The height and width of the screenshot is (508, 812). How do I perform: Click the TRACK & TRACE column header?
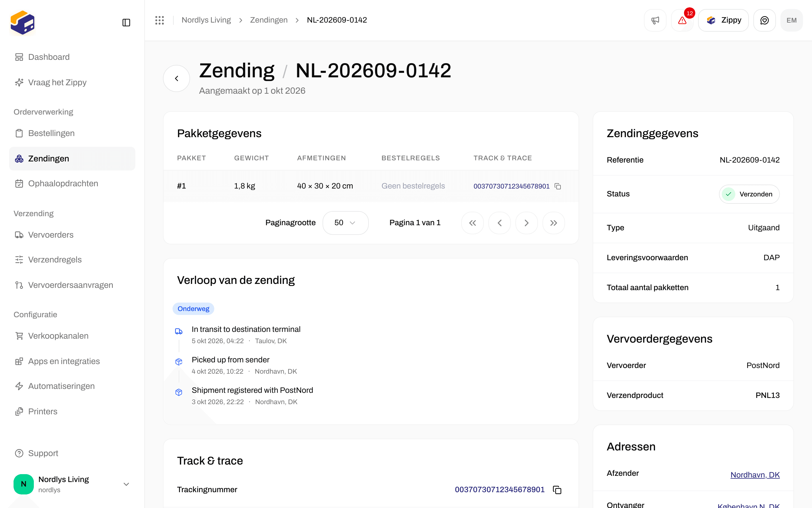[503, 158]
